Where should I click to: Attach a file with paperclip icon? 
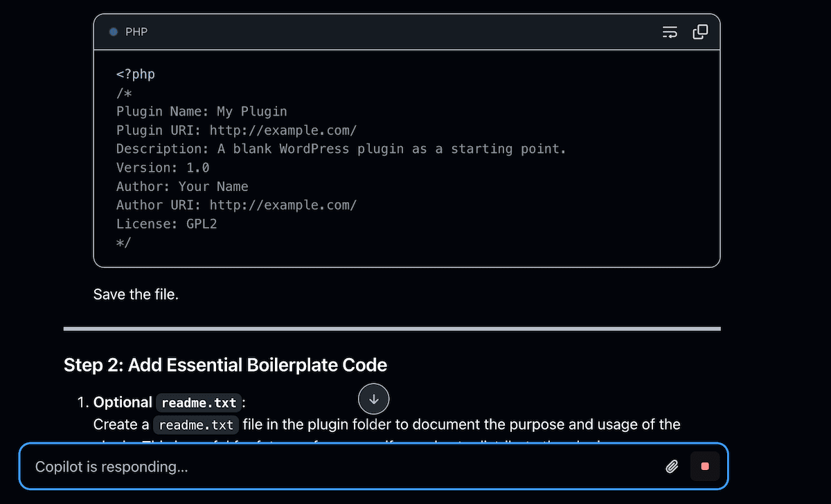click(671, 467)
